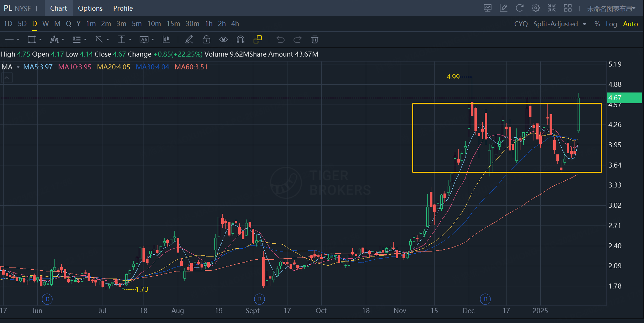Switch to the Profile tab
The width and height of the screenshot is (644, 323).
(x=123, y=8)
